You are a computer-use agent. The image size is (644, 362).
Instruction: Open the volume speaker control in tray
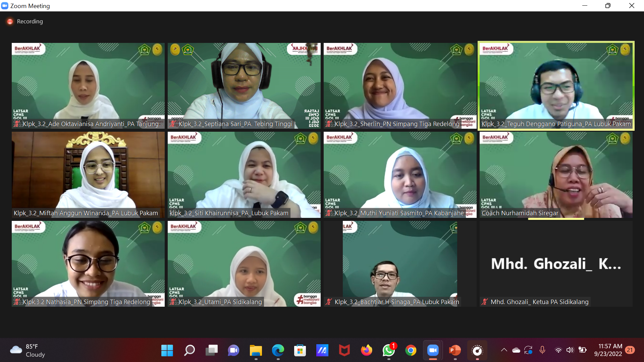pos(570,350)
